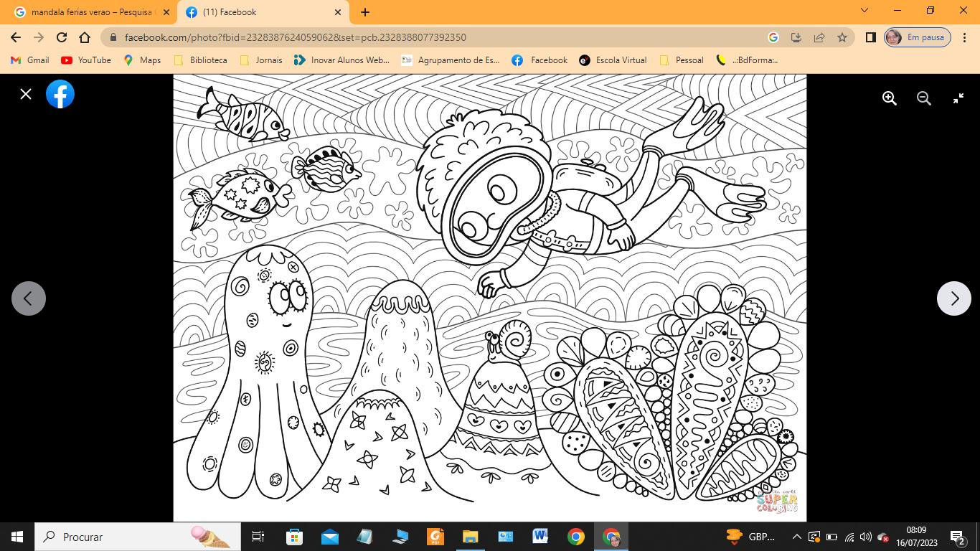Click the Google icon in address bar
This screenshot has height=551, width=980.
click(773, 37)
